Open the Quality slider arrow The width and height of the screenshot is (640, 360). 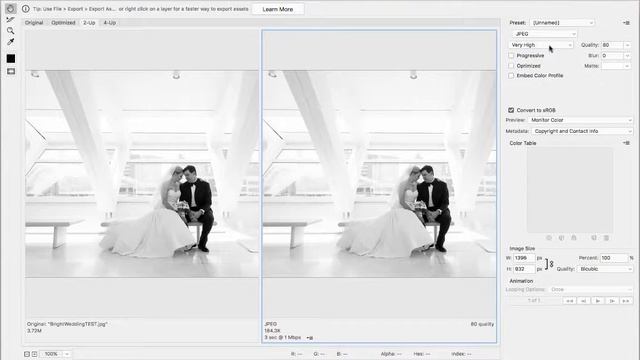(x=627, y=45)
